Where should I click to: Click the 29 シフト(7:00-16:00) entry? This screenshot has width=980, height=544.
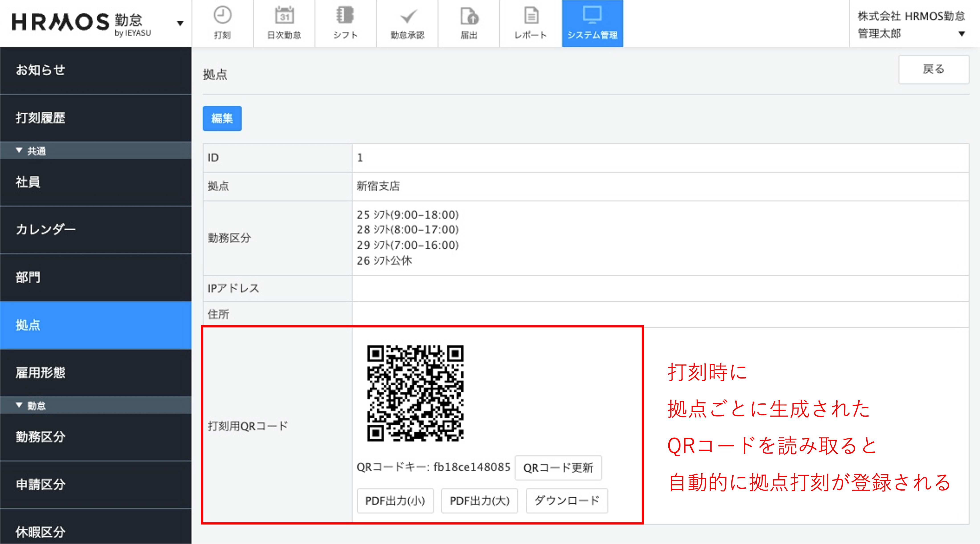click(408, 245)
